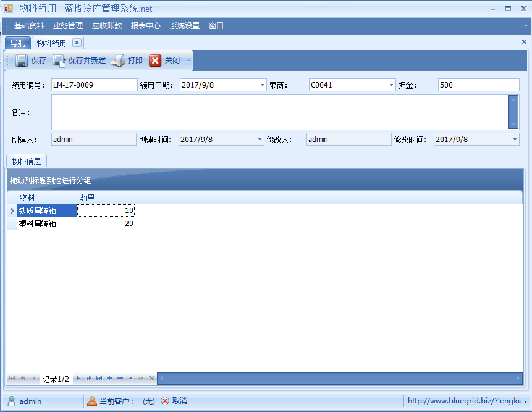Click the 保存 (Save) toolbar icon
532x412 pixels.
point(22,61)
